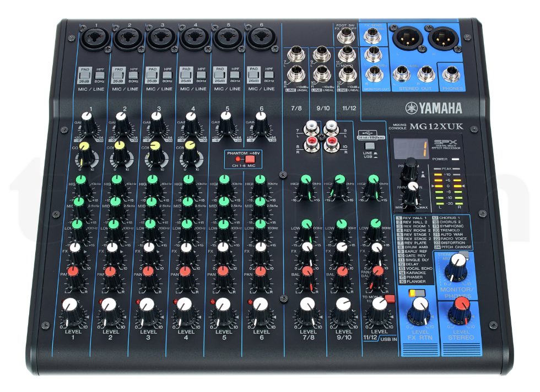Adjust the red PAN knob on channel 1

pos(74,278)
